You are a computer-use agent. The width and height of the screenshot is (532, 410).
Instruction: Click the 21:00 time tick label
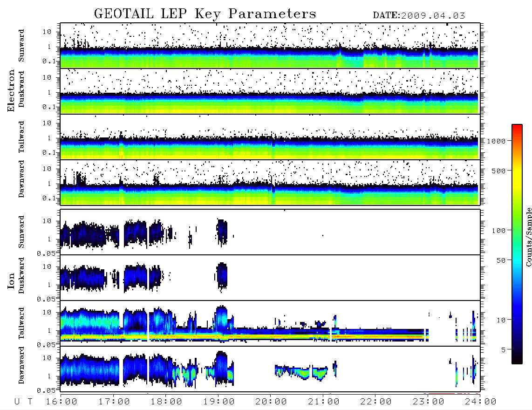click(324, 402)
